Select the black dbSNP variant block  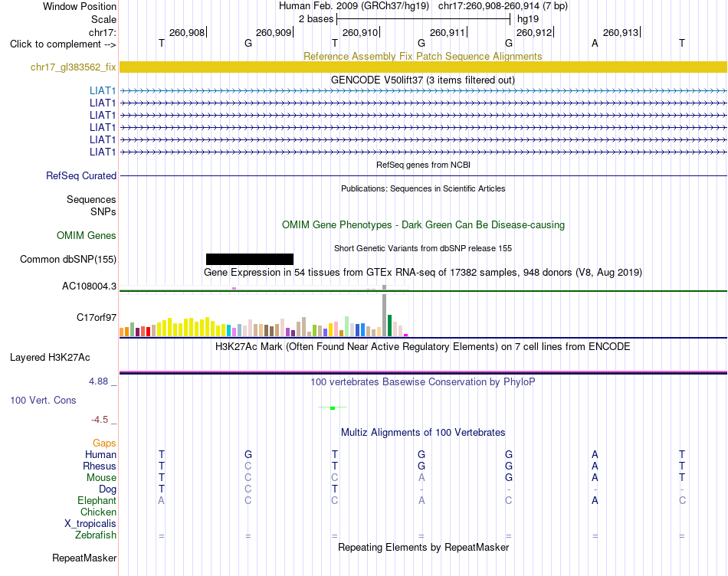[250, 259]
